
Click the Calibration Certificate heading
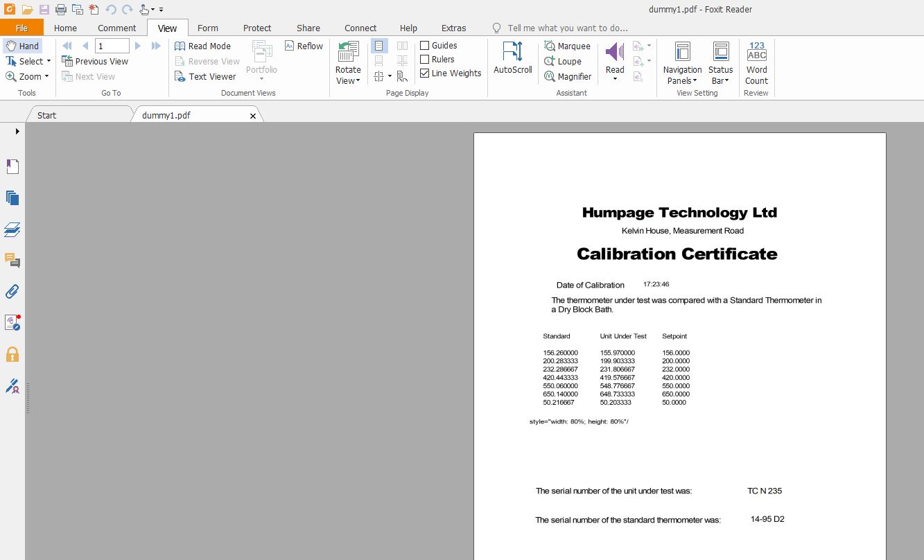677,254
